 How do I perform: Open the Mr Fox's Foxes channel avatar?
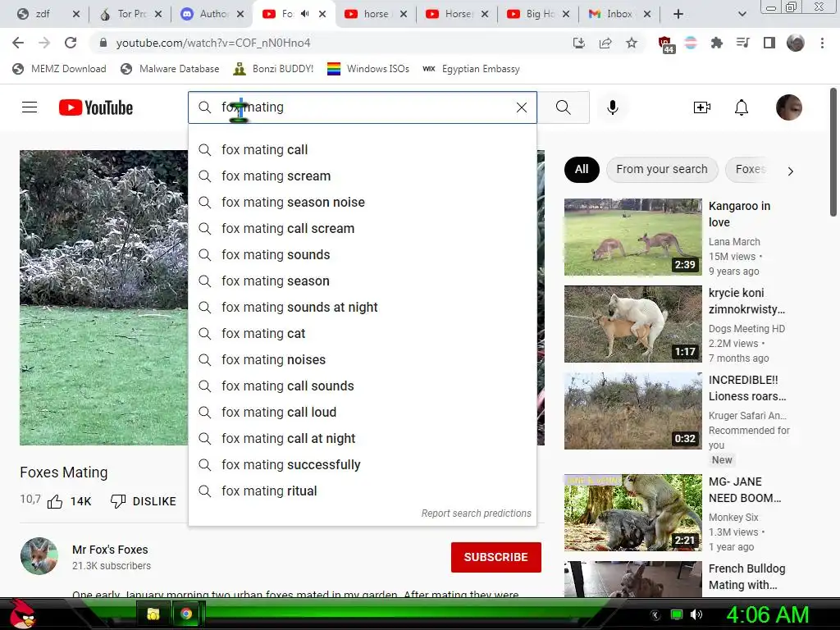click(x=39, y=556)
